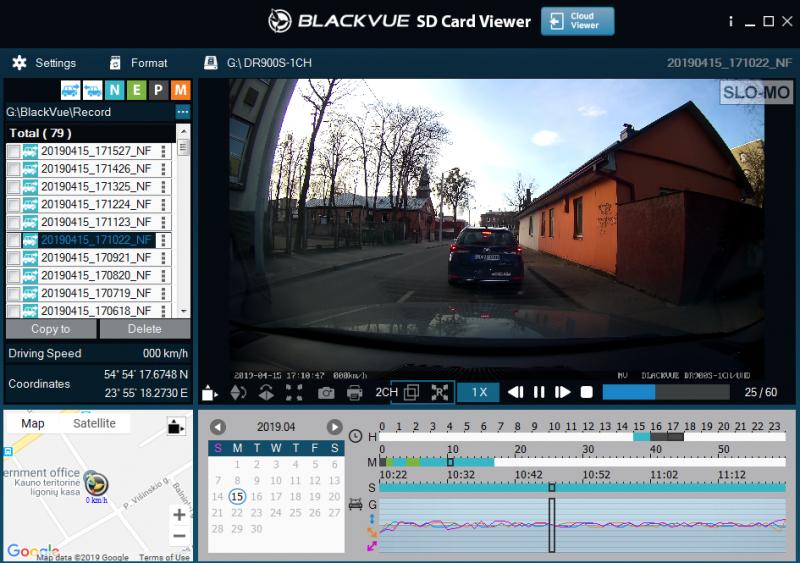Filter by Normal recordings N button
800x563 pixels.
coord(114,90)
